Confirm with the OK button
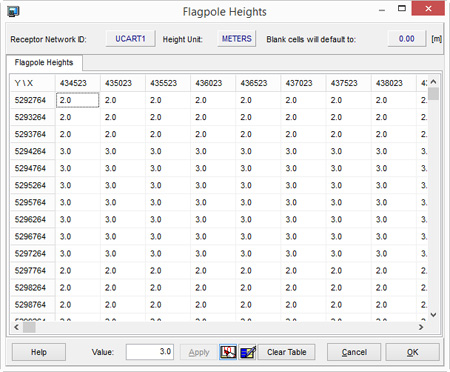The image size is (450, 372). [413, 352]
